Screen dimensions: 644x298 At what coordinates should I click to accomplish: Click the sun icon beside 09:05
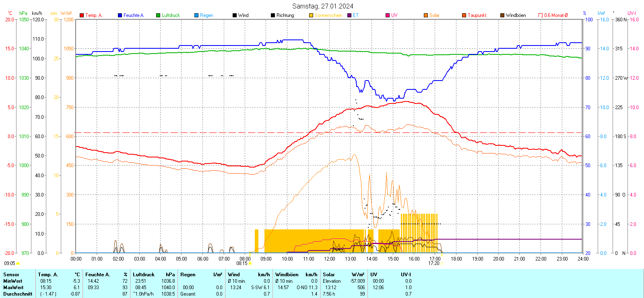pos(18,263)
